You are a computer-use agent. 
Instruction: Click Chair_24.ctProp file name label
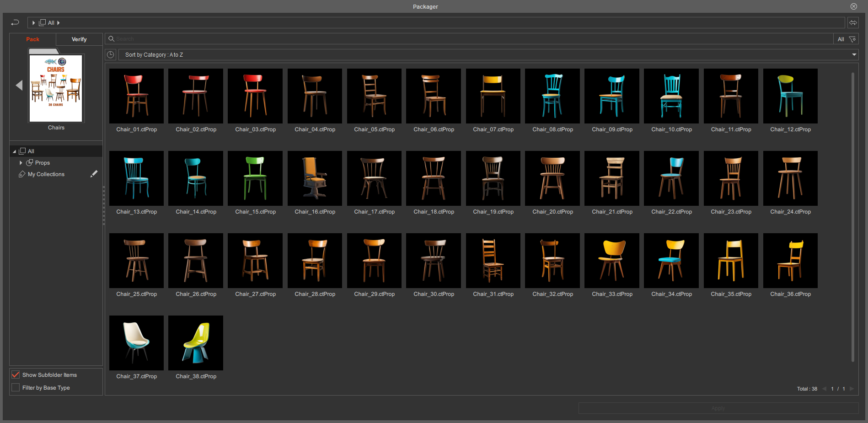(x=790, y=212)
